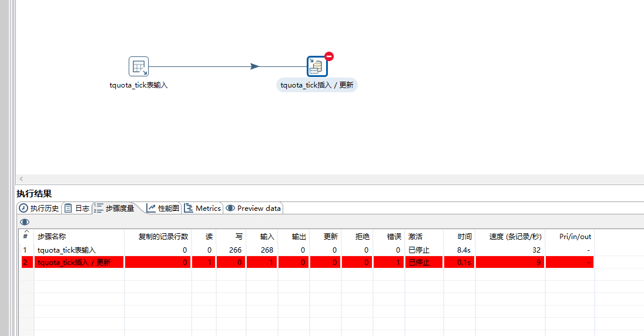Click the hop arrow between the steps
Image resolution: width=644 pixels, height=336 pixels.
[x=255, y=66]
